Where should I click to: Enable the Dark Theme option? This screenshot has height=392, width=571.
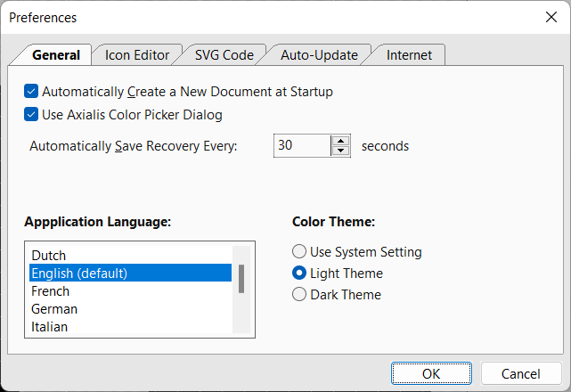[299, 295]
